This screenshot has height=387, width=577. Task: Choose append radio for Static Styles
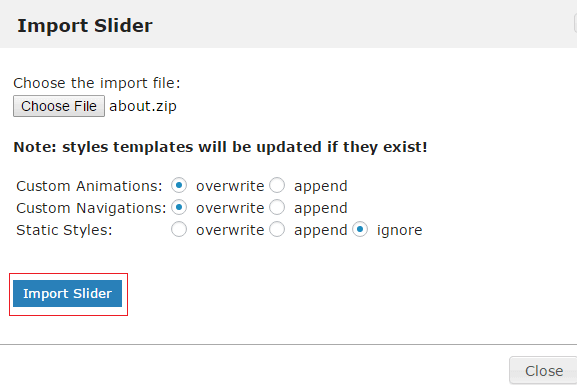tap(277, 230)
